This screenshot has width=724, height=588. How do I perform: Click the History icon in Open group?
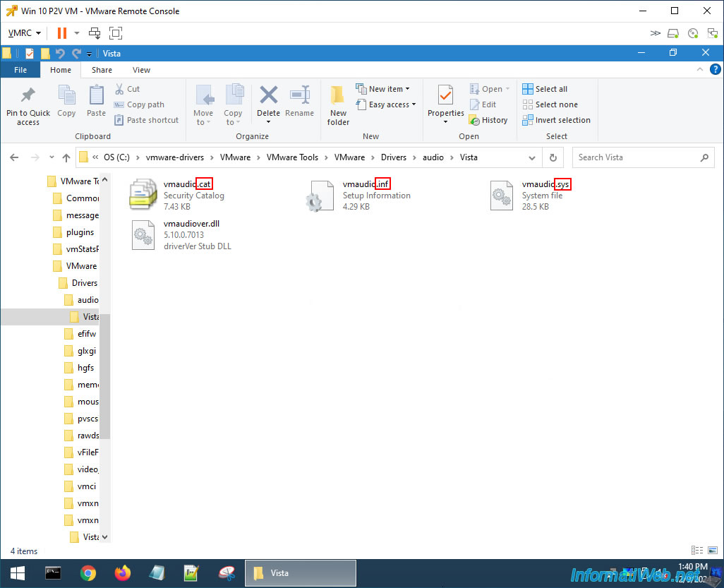[474, 120]
